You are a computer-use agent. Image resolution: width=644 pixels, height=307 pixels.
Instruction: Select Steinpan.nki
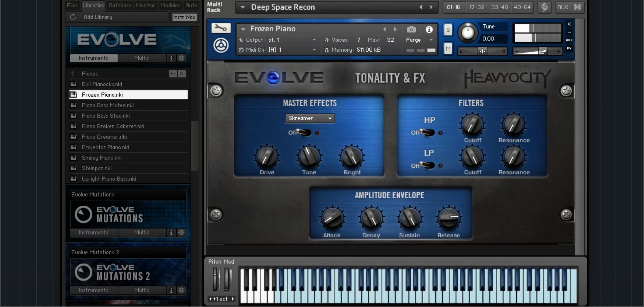tap(129, 168)
